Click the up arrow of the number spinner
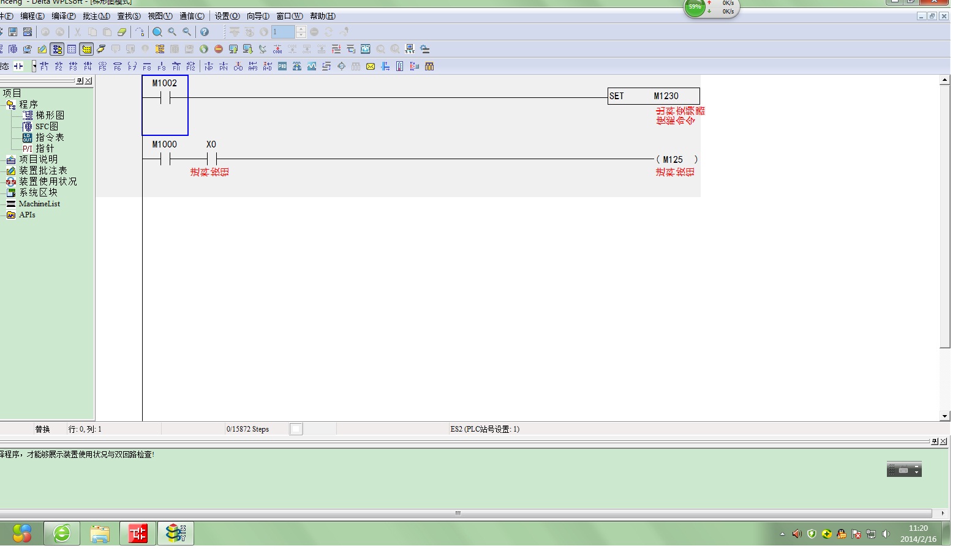The image size is (980, 551). (x=301, y=29)
